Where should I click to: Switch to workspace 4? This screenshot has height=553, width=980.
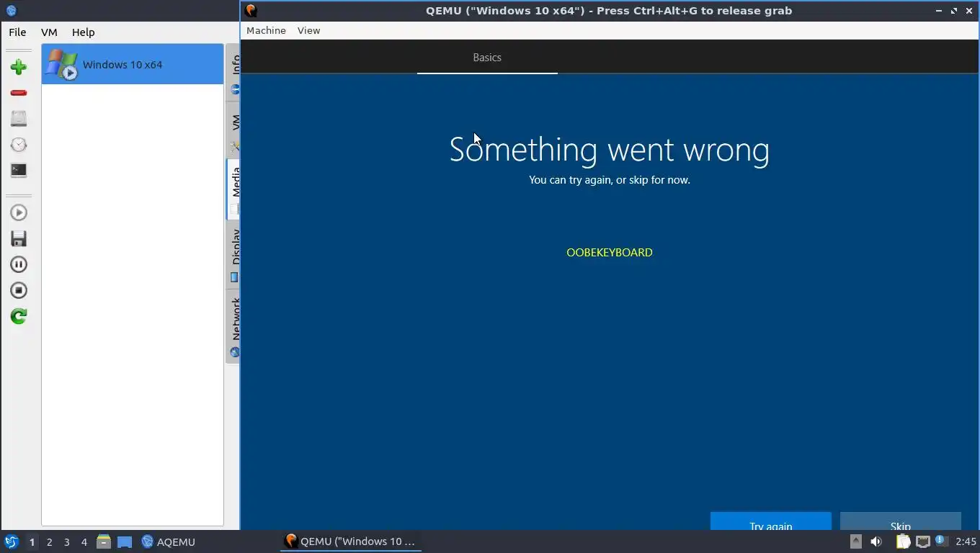(84, 542)
